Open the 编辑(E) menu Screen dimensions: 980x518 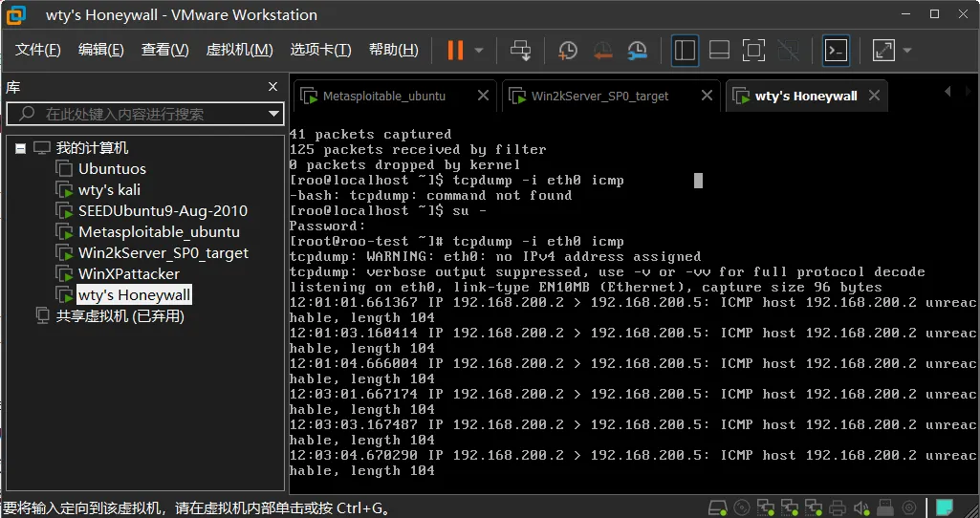click(100, 50)
